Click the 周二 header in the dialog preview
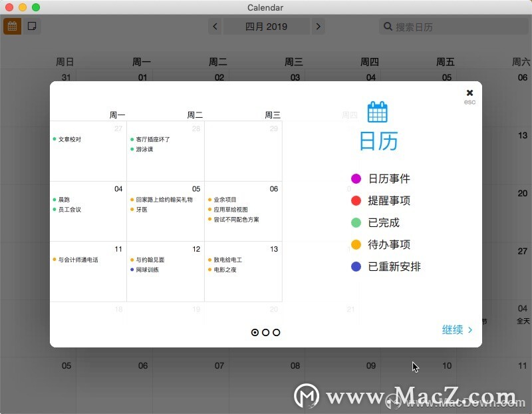This screenshot has height=414, width=532. 195,115
